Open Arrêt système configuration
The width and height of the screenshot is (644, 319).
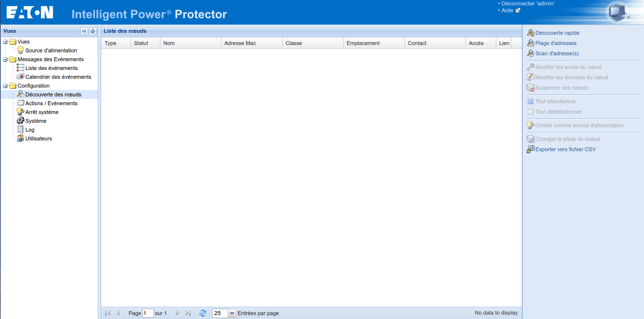(42, 112)
